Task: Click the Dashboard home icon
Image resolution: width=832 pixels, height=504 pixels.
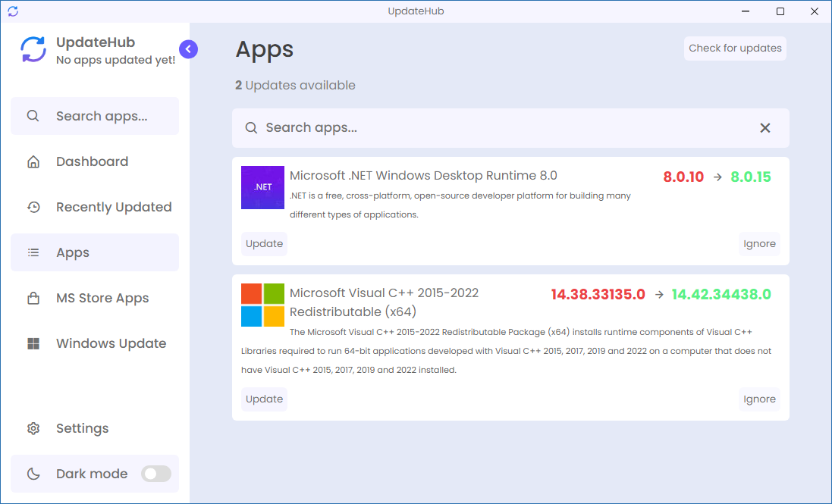Action: click(33, 161)
